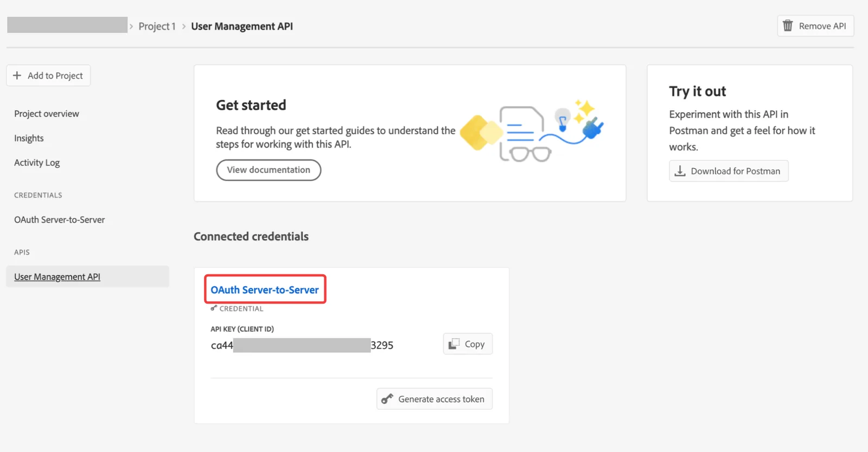The width and height of the screenshot is (868, 452).
Task: Click the plus icon in Add to Project
Action: point(17,75)
